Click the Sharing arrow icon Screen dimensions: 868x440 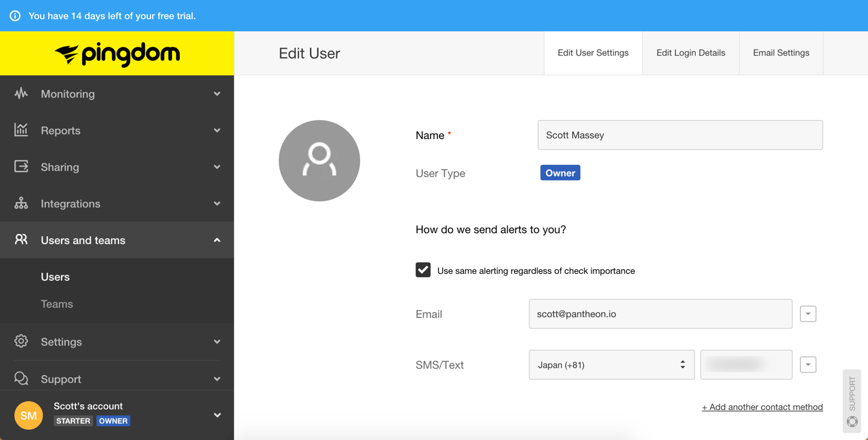tap(21, 167)
